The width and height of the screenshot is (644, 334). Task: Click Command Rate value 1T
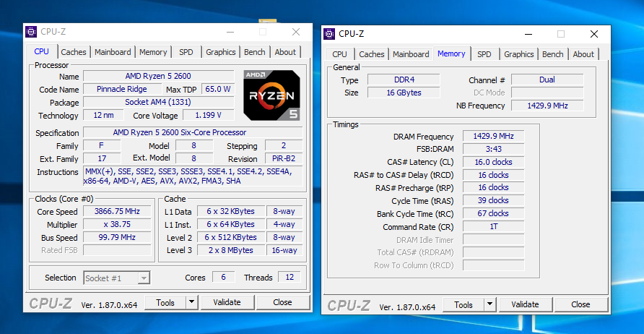coord(493,226)
